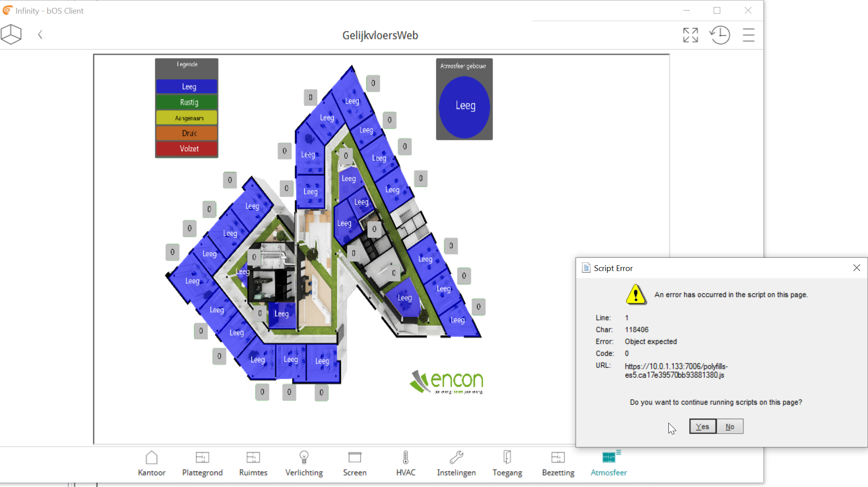Go back with the left chevron
Image resolution: width=868 pixels, height=487 pixels.
[x=40, y=35]
